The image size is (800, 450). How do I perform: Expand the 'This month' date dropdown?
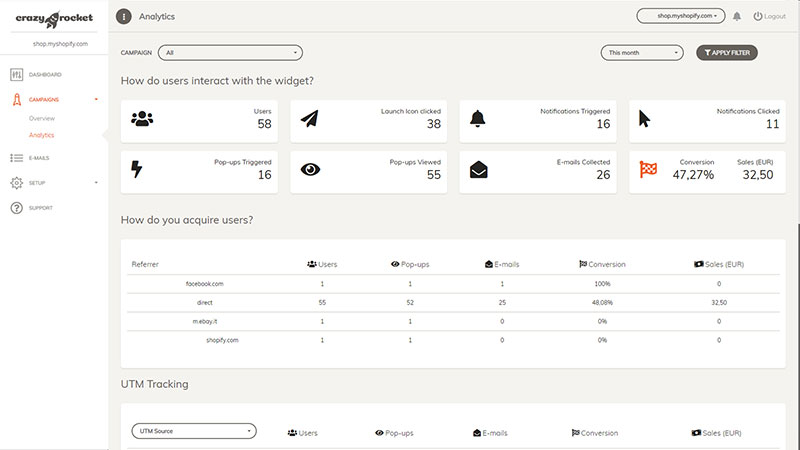(642, 53)
